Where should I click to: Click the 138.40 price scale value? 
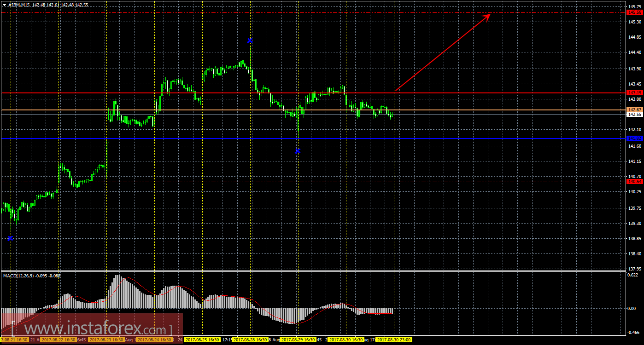pos(634,254)
